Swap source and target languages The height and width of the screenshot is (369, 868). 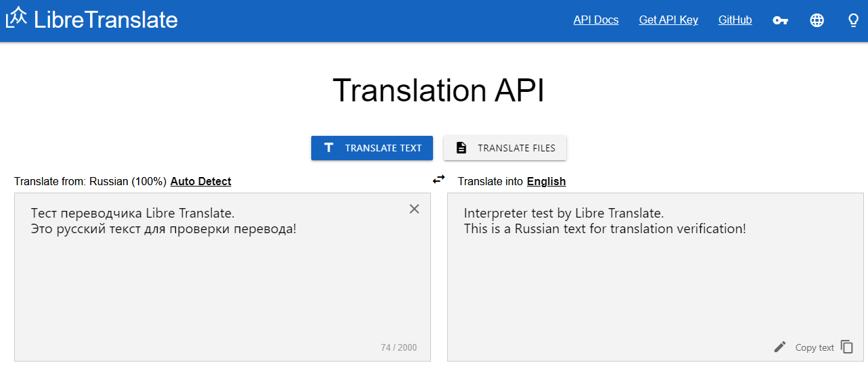[439, 179]
